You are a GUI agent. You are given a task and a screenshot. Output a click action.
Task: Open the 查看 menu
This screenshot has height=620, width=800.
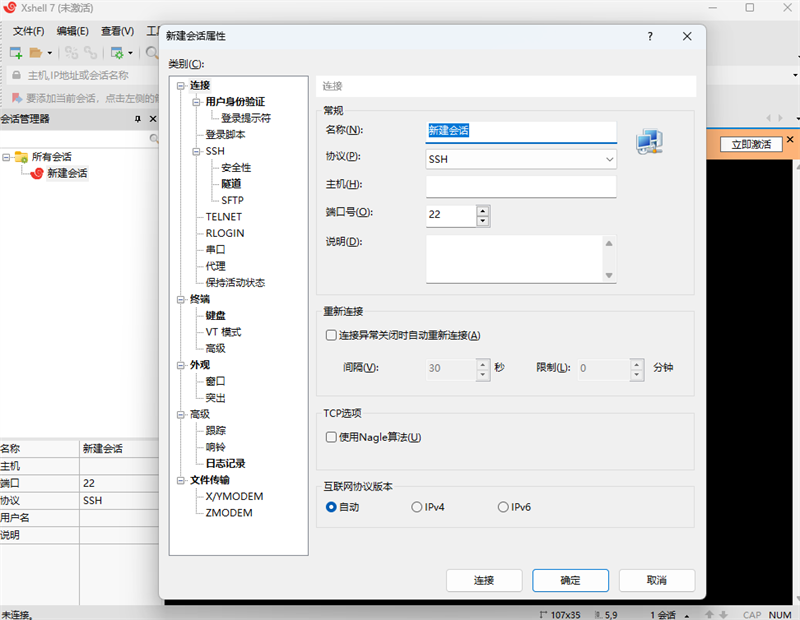point(116,31)
